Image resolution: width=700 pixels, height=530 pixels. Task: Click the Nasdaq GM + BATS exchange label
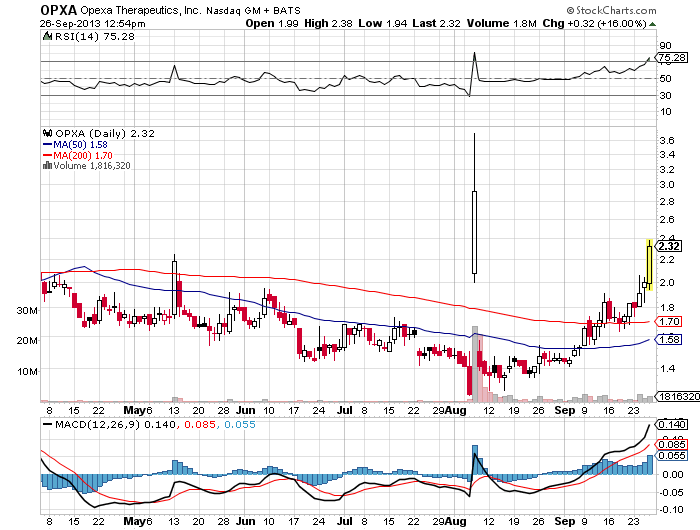(x=253, y=10)
